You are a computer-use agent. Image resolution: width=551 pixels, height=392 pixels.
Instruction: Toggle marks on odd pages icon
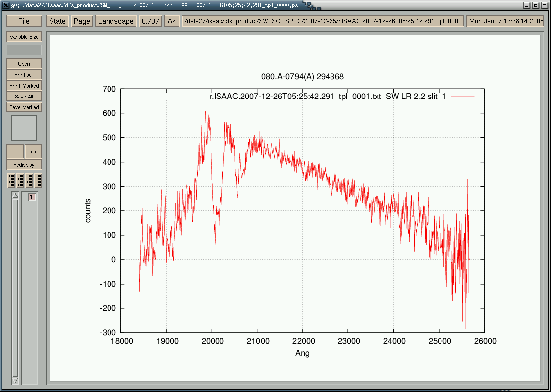click(x=11, y=180)
